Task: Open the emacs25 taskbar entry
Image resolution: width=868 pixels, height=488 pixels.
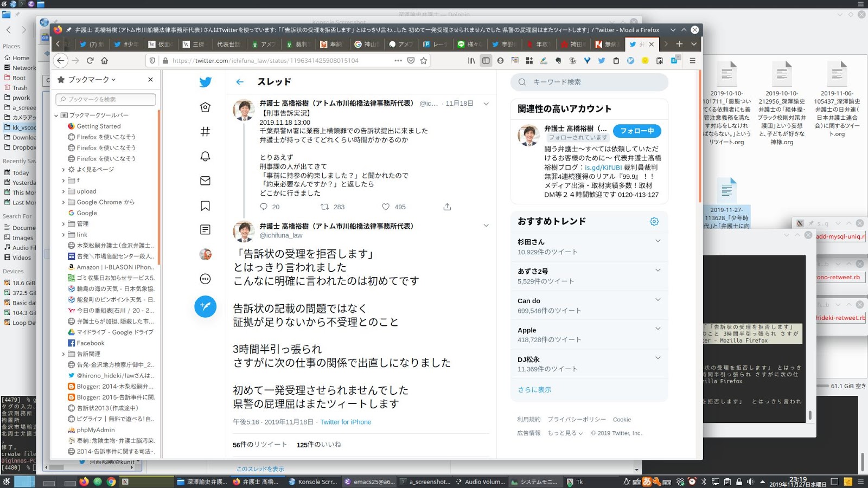Action: coord(370,481)
